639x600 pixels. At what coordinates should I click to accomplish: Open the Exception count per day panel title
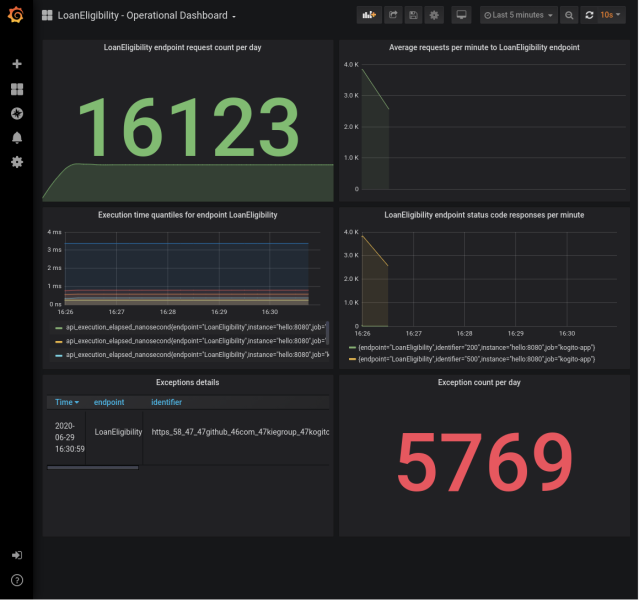tap(479, 382)
